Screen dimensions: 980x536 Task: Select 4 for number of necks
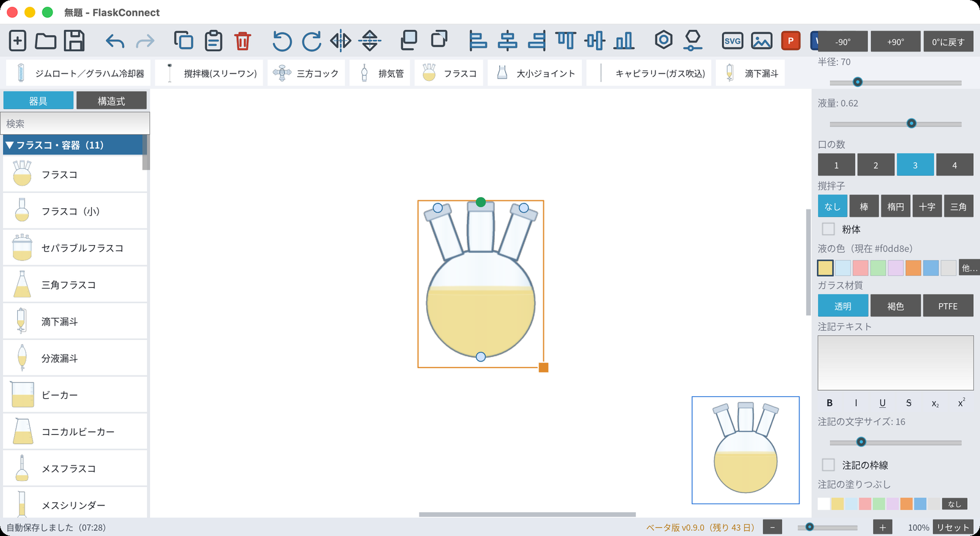(954, 165)
